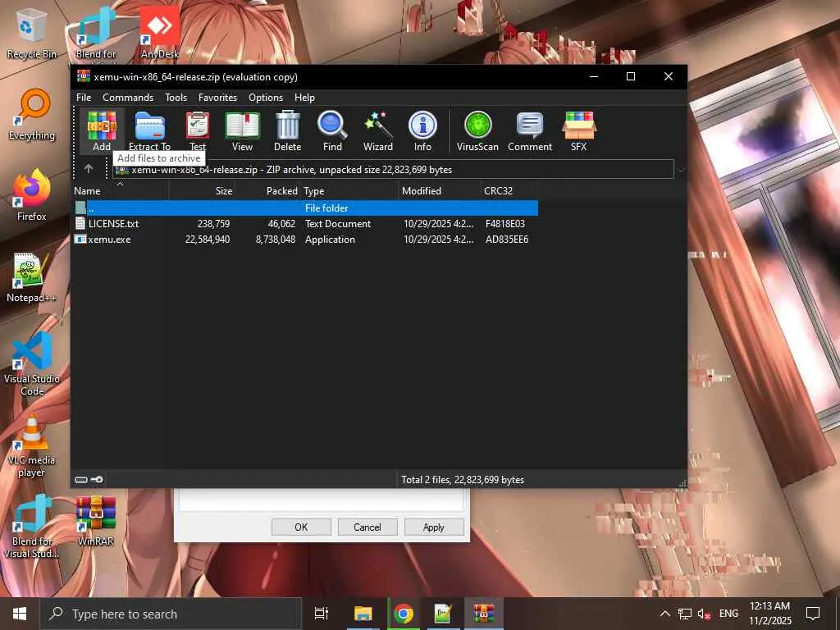Open archive Info

422,130
